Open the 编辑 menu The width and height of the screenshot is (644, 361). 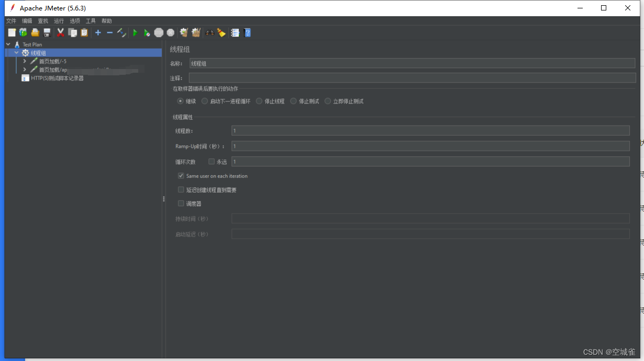pyautogui.click(x=27, y=21)
